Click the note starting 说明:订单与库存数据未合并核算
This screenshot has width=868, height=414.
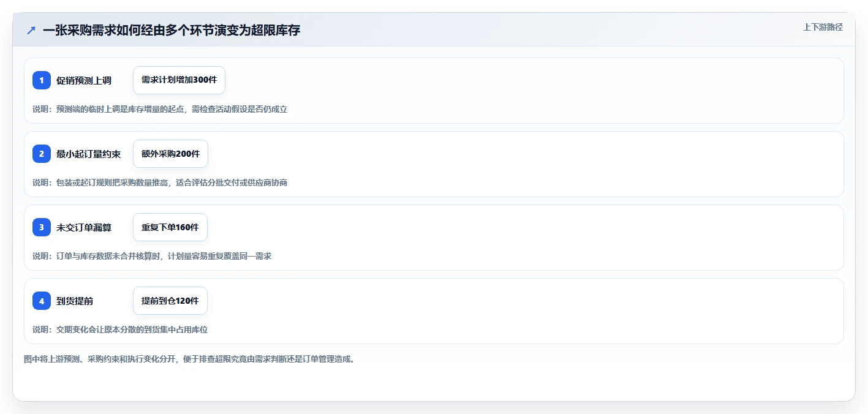tap(152, 256)
